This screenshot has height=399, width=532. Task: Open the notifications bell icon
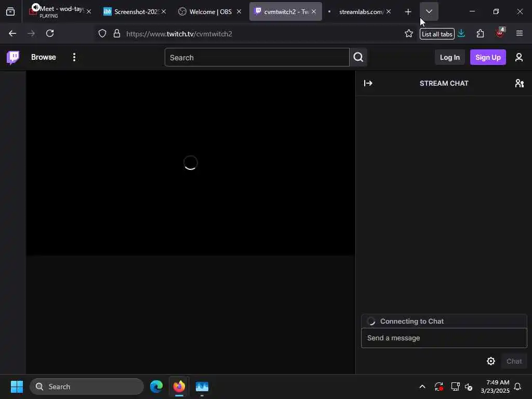coord(517,387)
